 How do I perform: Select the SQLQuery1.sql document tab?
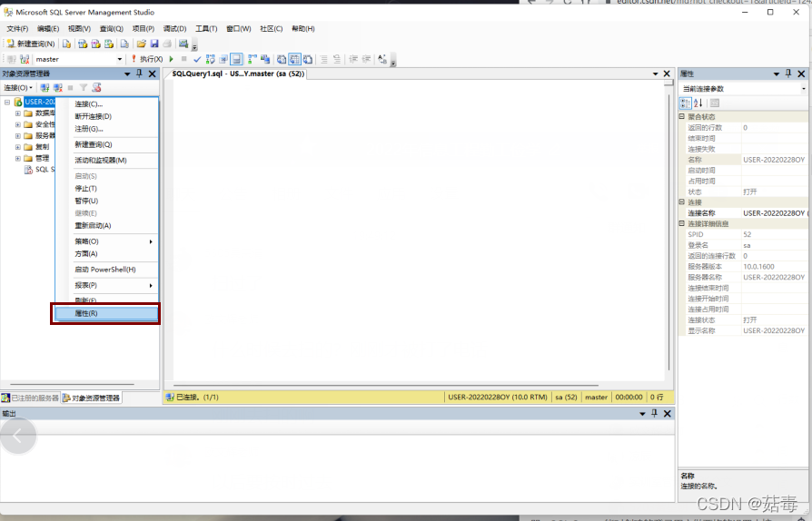pos(238,74)
